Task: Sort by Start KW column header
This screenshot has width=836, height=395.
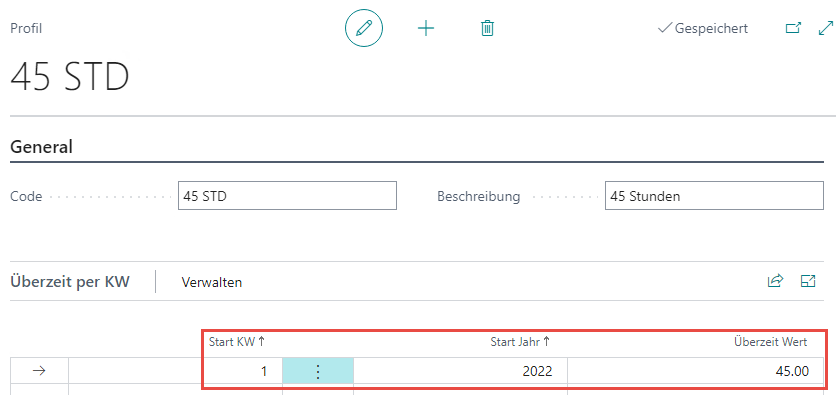Action: click(237, 342)
